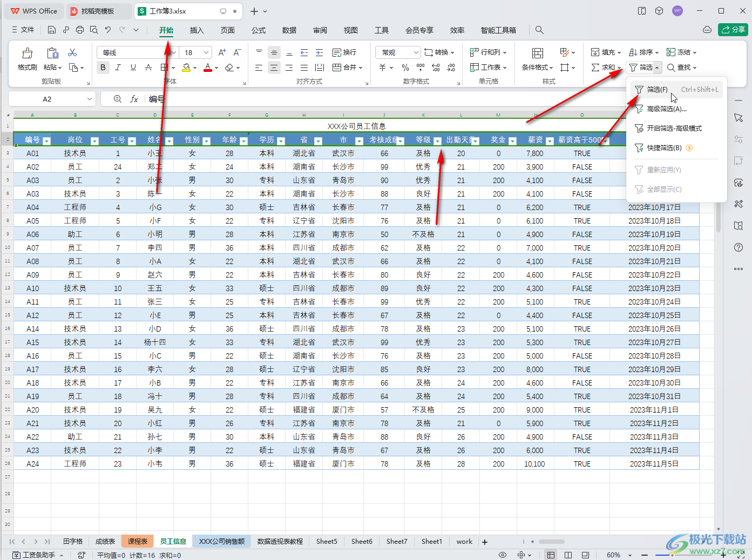Click the Print icon in quick access toolbar
The width and height of the screenshot is (752, 560).
tap(80, 30)
